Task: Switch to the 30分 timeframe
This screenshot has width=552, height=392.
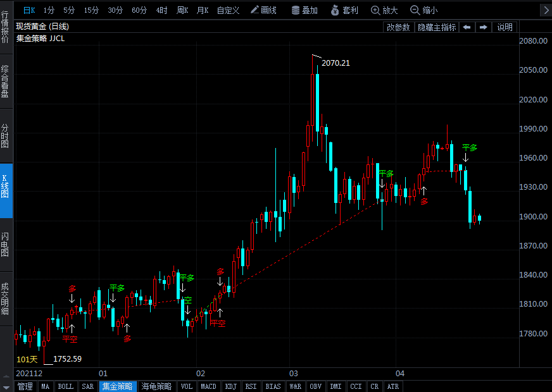Action: [115, 10]
